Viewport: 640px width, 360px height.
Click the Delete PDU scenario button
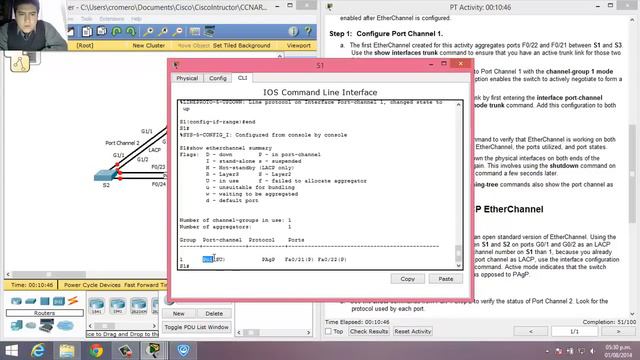[214, 313]
